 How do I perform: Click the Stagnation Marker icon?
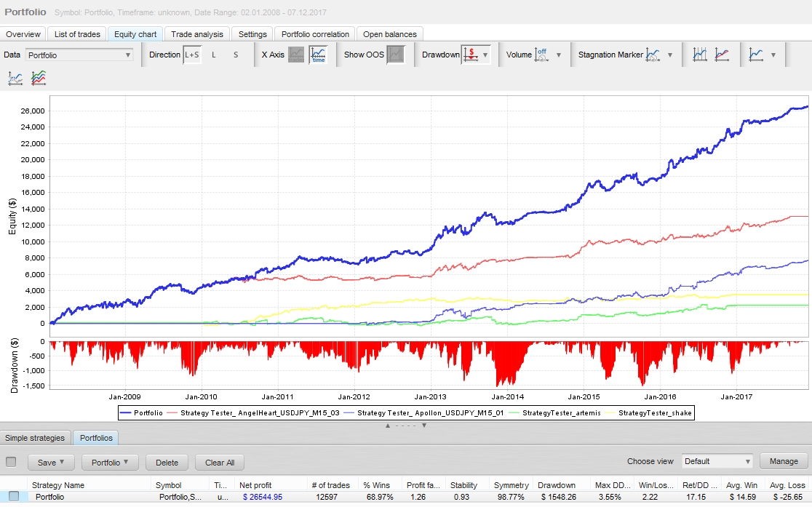tap(653, 55)
